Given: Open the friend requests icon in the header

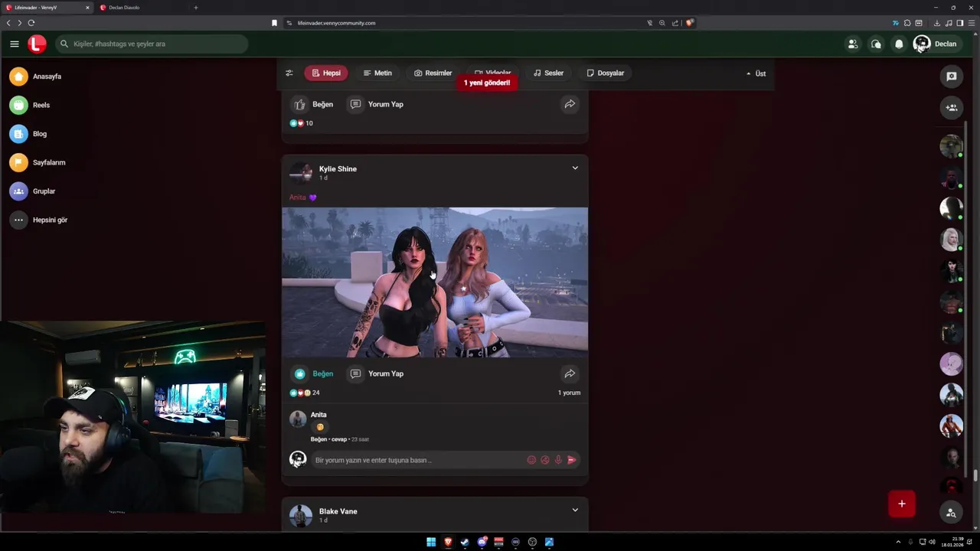Looking at the screenshot, I should [853, 44].
